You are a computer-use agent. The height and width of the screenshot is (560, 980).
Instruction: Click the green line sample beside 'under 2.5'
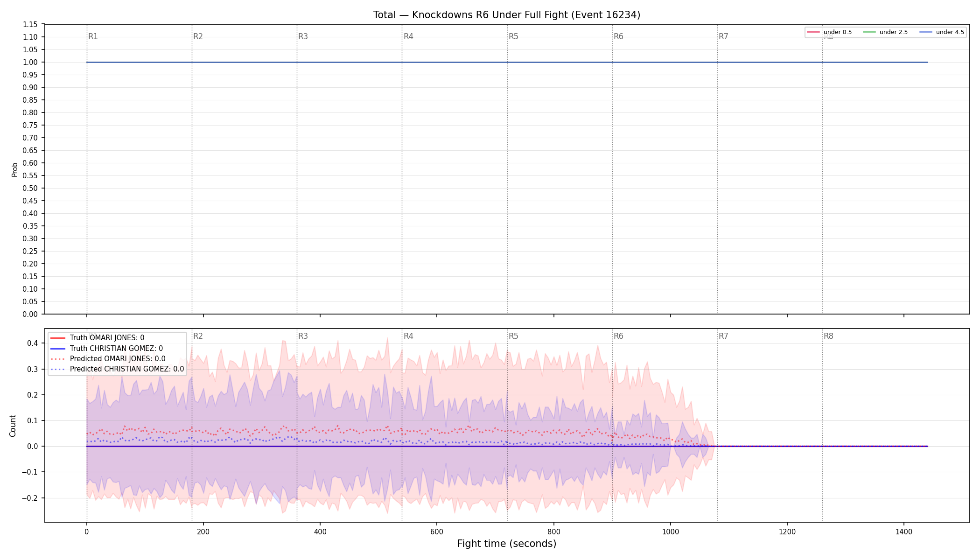[x=869, y=32]
